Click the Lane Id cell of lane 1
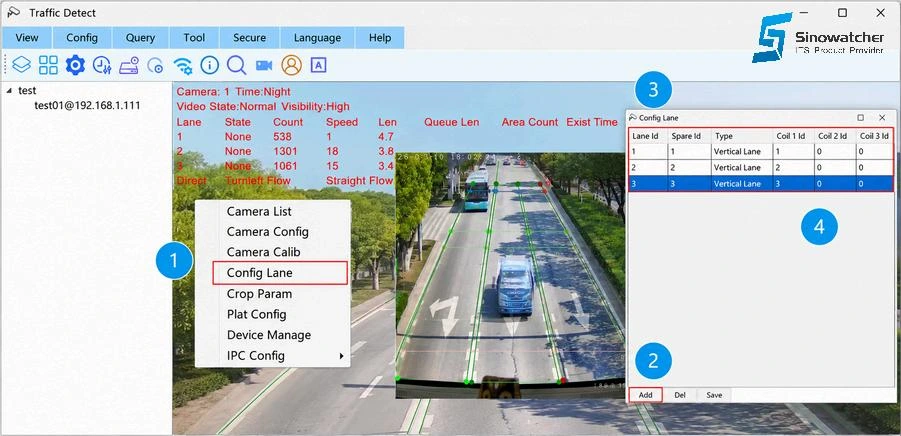The height and width of the screenshot is (436, 901). (649, 152)
